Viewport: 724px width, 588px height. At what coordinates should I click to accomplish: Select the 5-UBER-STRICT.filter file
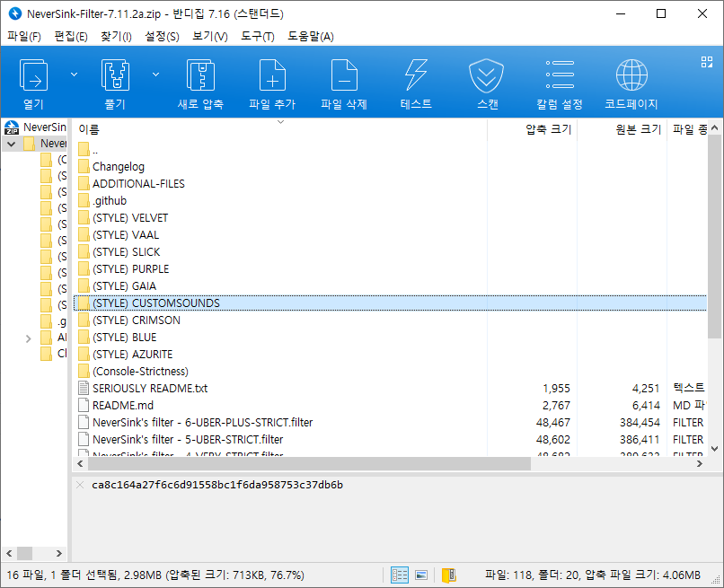390,440
